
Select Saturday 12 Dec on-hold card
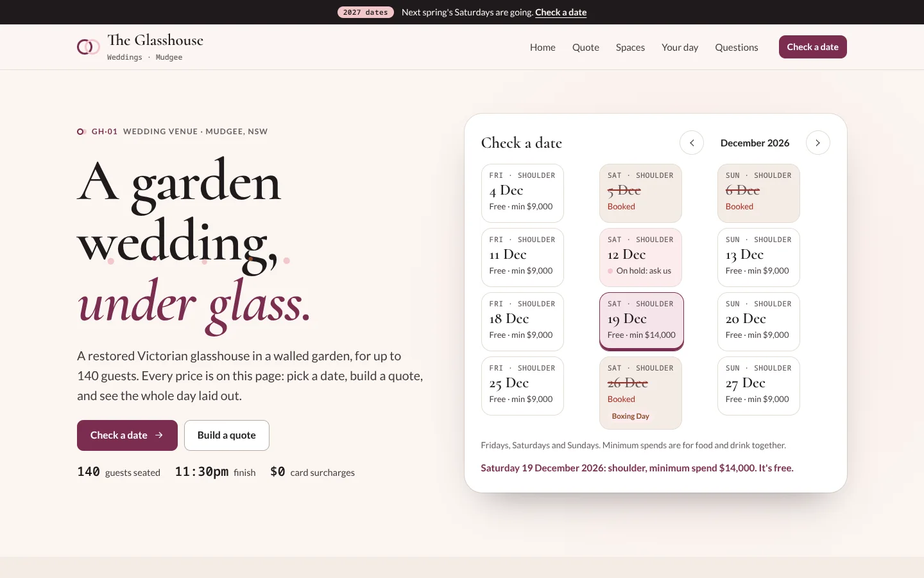click(640, 258)
